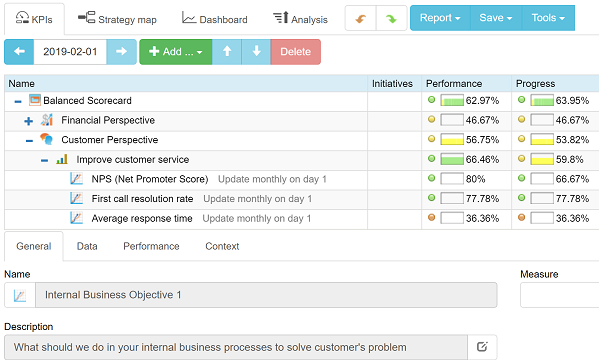Collapse the Customer Perspective node

coord(29,141)
